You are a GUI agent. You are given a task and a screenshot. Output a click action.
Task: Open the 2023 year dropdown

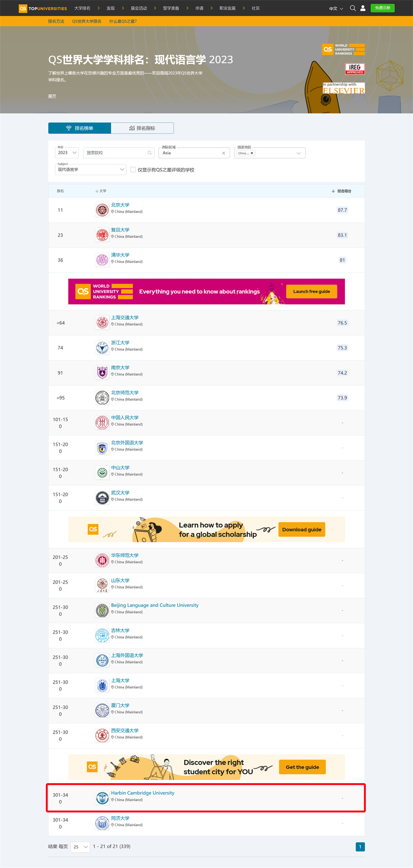[x=67, y=153]
